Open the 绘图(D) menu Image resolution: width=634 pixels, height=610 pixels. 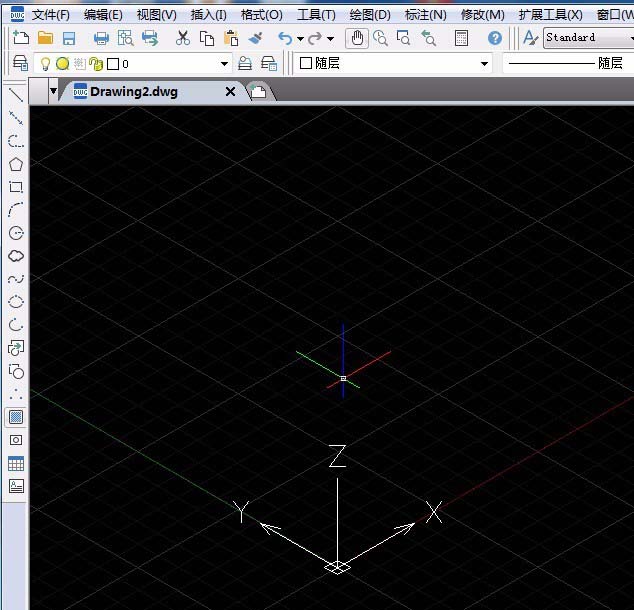[x=370, y=14]
